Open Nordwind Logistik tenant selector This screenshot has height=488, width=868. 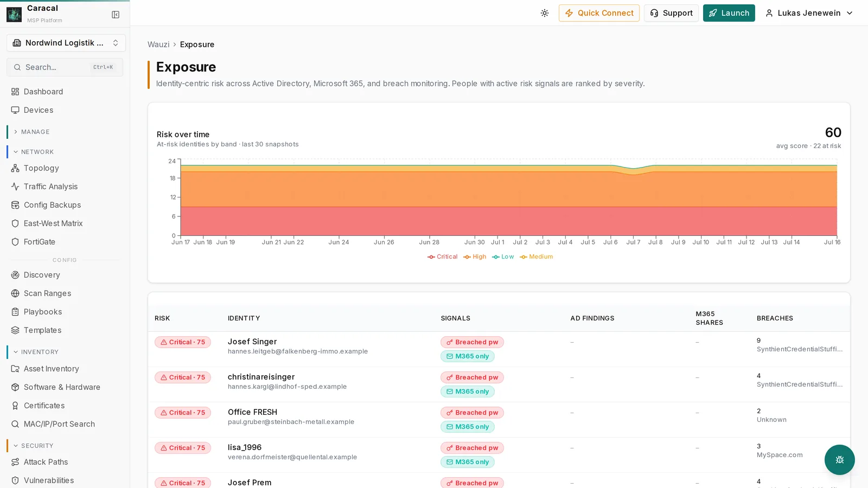pos(66,43)
